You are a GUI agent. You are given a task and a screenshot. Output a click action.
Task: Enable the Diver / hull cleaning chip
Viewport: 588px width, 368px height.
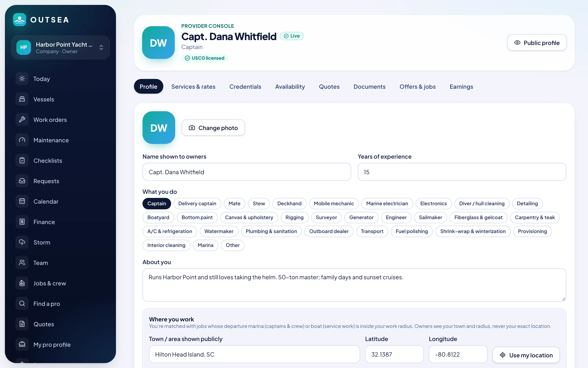(x=482, y=203)
